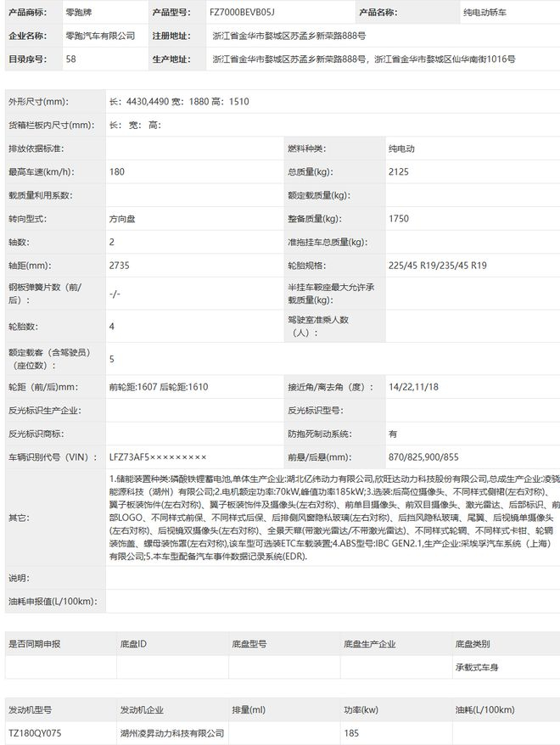Click the 整备质量(kg) label
Image resolution: width=560 pixels, height=745 pixels.
315,219
